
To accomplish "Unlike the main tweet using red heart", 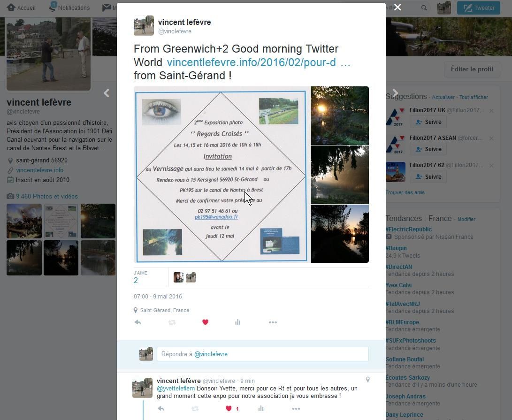I will coord(205,322).
